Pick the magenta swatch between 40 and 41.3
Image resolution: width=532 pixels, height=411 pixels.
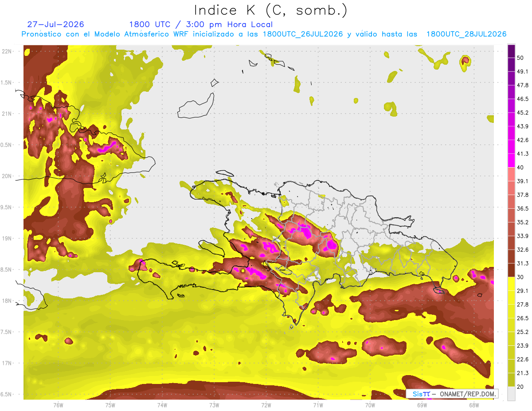(511, 160)
